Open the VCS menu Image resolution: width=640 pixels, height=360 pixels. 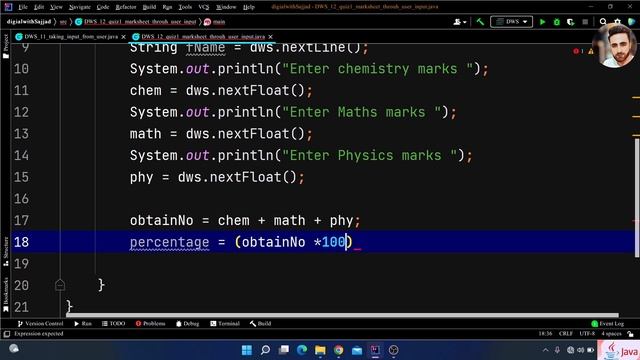(204, 7)
